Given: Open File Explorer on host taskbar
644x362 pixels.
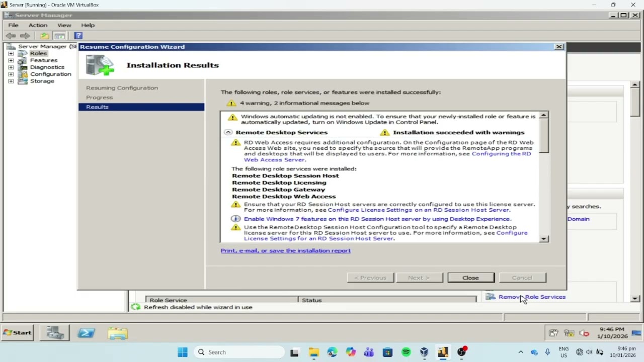Looking at the screenshot, I should [313, 352].
